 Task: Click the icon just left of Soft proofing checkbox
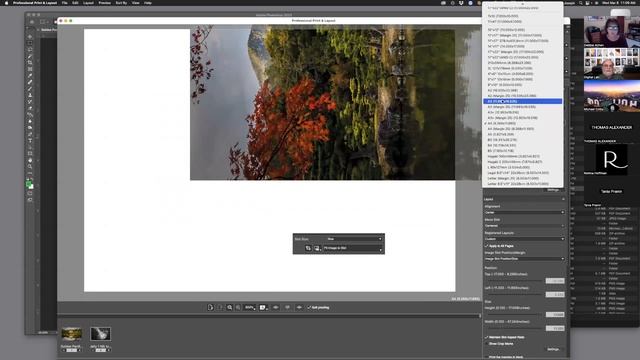click(x=299, y=307)
